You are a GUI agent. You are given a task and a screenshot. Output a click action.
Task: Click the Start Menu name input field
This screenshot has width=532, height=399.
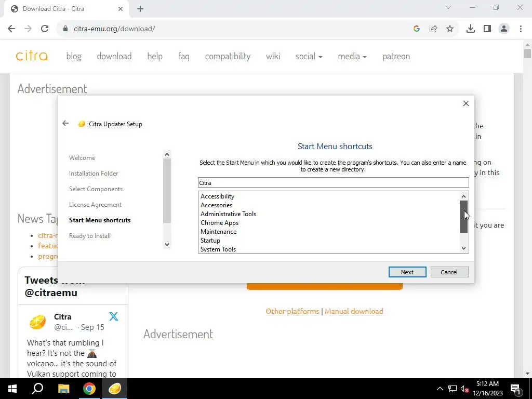(334, 182)
